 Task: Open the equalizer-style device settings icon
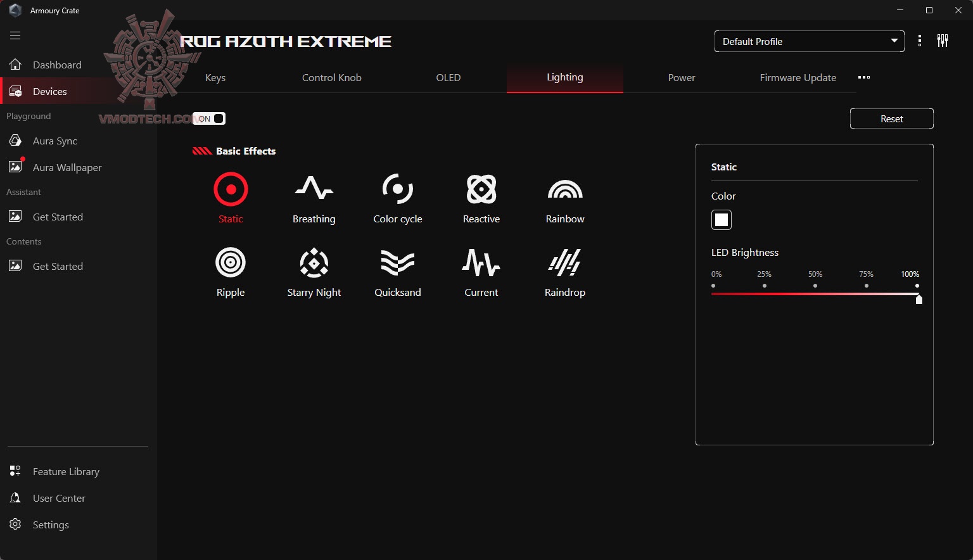(x=943, y=41)
